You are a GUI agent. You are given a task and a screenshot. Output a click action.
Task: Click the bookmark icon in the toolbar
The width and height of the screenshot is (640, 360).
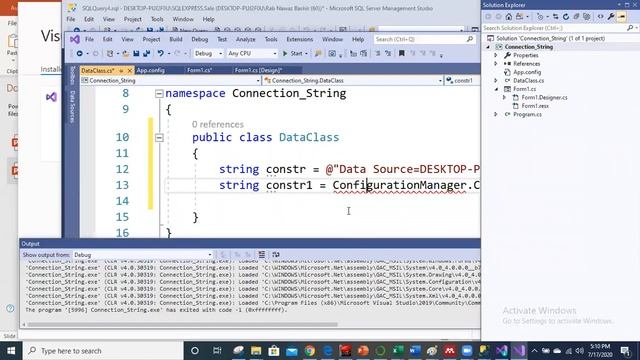(x=402, y=53)
